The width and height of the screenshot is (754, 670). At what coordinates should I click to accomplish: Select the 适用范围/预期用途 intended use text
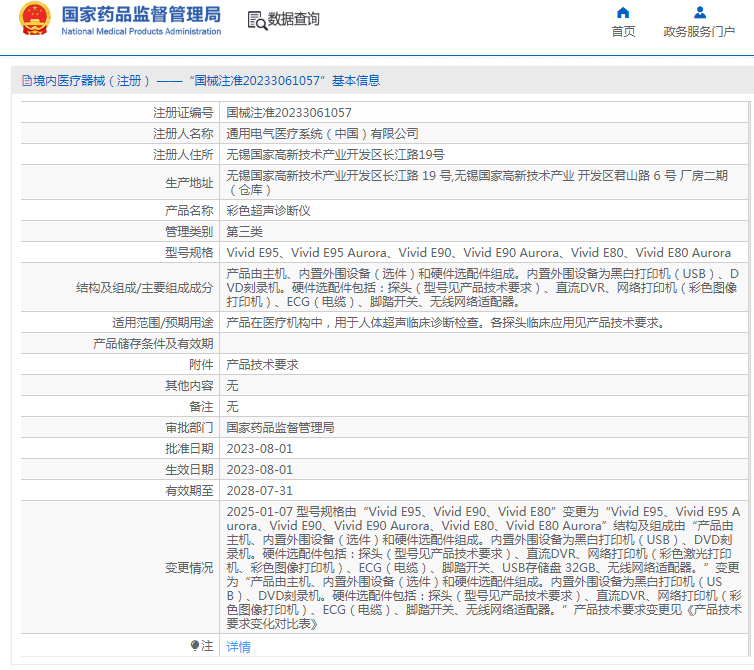tap(446, 323)
